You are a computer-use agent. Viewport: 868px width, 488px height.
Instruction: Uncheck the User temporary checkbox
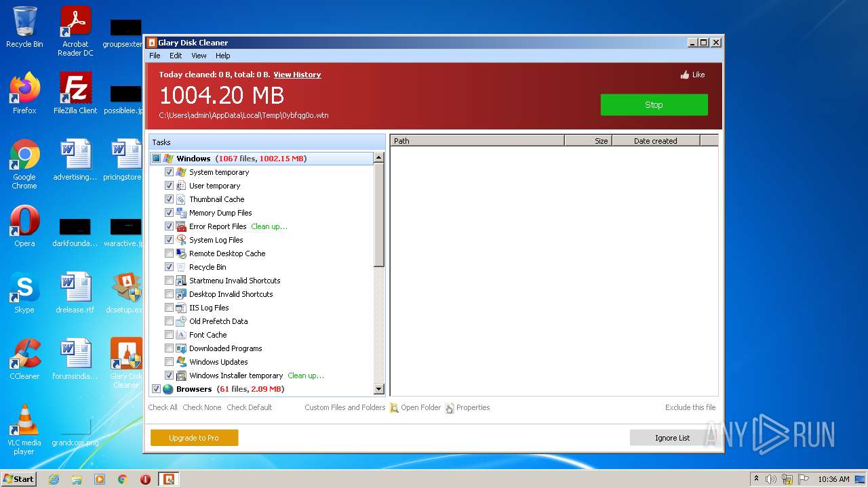[x=169, y=186]
